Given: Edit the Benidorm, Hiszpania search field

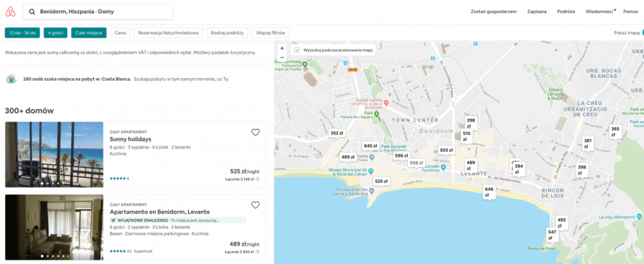Looking at the screenshot, I should 98,12.
